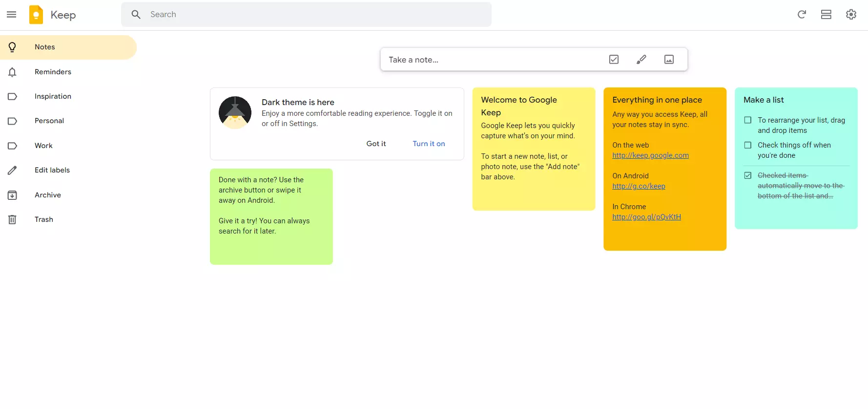Screen dimensions: 868x409
Task: Click the Personal label icon
Action: coord(12,121)
